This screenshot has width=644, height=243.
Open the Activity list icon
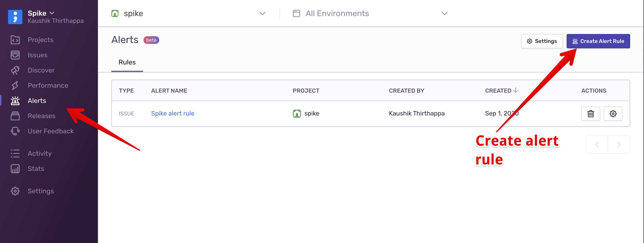click(x=15, y=153)
